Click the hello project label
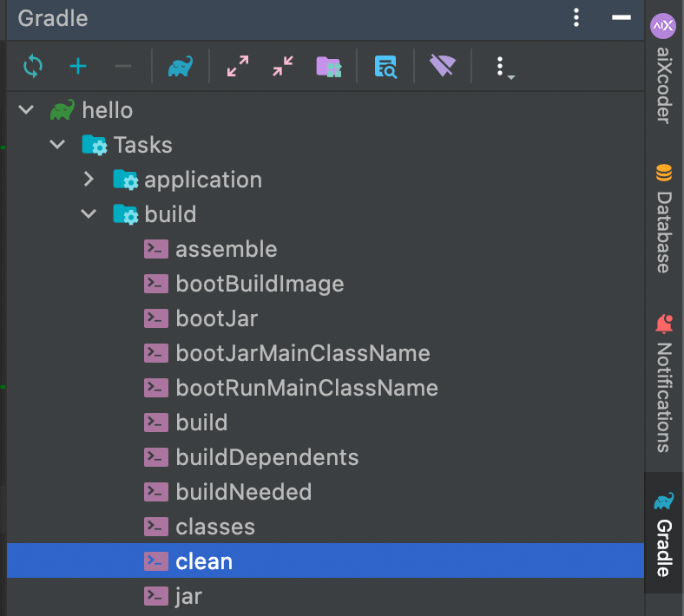 click(x=108, y=110)
